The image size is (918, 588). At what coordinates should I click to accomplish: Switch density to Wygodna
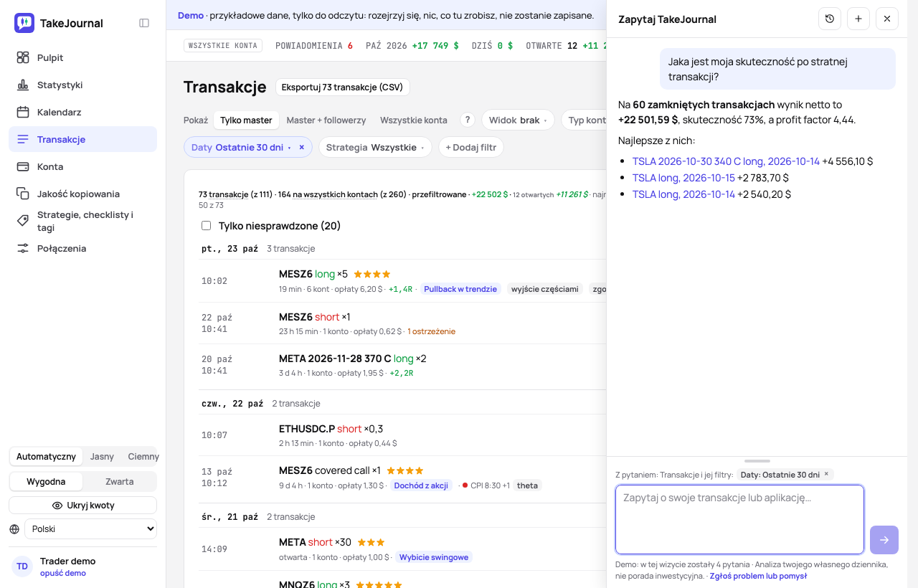[x=46, y=481]
